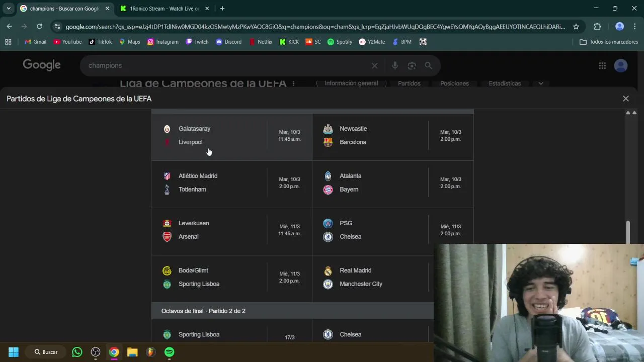Open the three-dot menu beside the UEFA title
644x362 pixels.
(x=293, y=83)
